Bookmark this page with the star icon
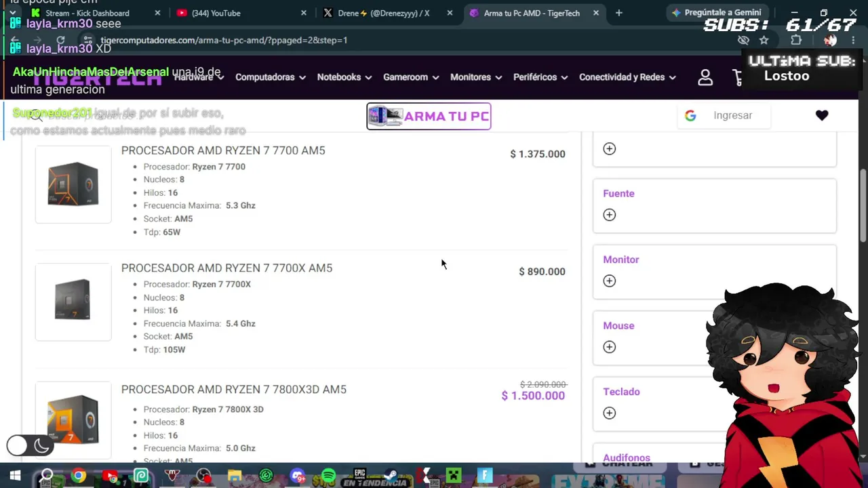The width and height of the screenshot is (868, 488). coord(764,40)
